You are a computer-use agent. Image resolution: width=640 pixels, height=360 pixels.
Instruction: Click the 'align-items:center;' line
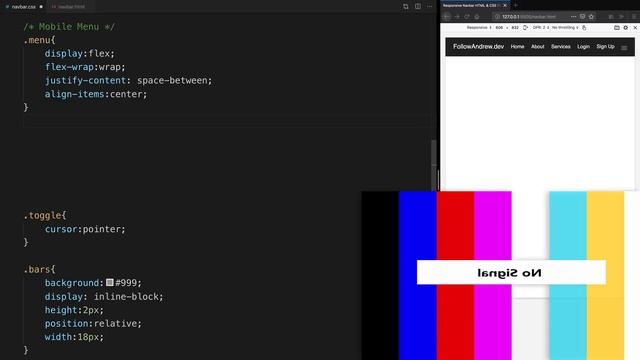tap(96, 94)
